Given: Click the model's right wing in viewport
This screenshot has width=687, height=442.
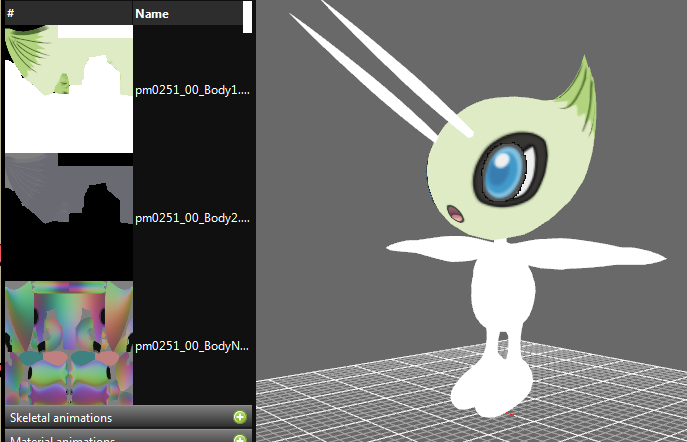Looking at the screenshot, I should [610, 254].
